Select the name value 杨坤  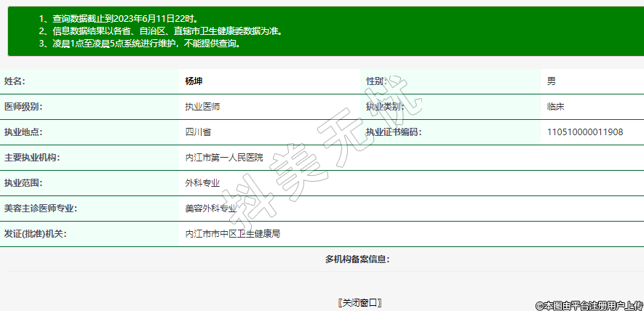click(194, 81)
